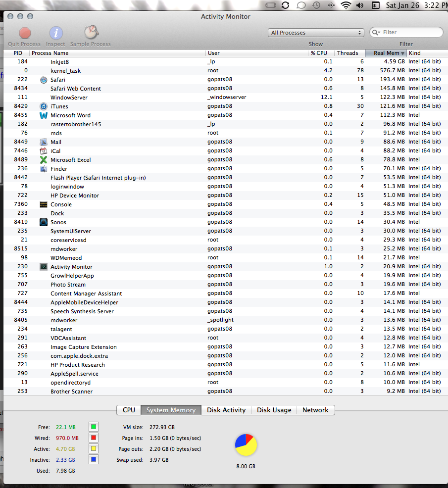The height and width of the screenshot is (488, 448).
Task: Click the memory usage pie chart
Action: (246, 445)
